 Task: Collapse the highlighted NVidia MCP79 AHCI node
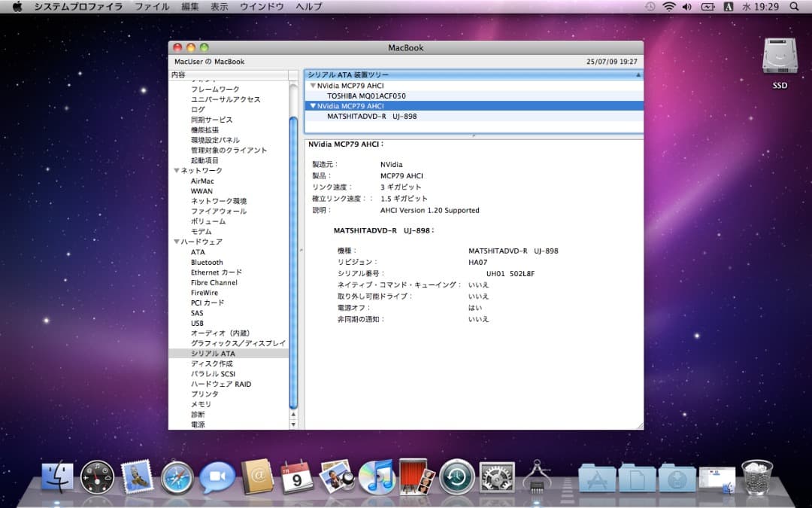tap(313, 105)
